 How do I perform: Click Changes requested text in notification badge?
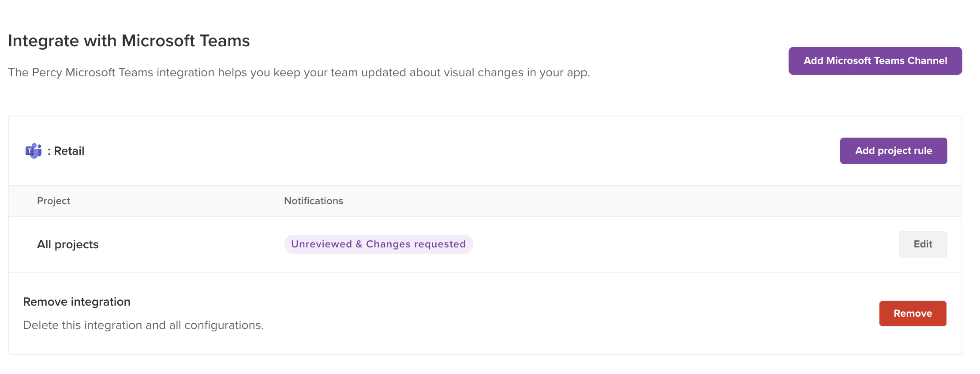point(416,244)
